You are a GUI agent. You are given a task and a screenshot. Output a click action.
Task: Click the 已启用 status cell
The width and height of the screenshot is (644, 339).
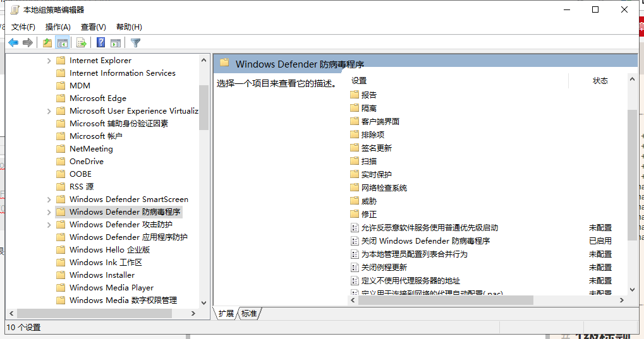pos(600,241)
